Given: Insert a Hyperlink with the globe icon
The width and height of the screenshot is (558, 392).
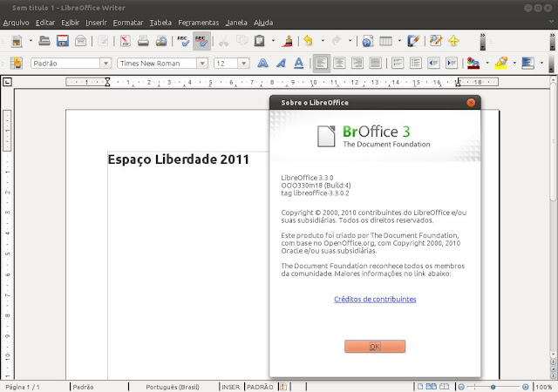Looking at the screenshot, I should tap(368, 41).
